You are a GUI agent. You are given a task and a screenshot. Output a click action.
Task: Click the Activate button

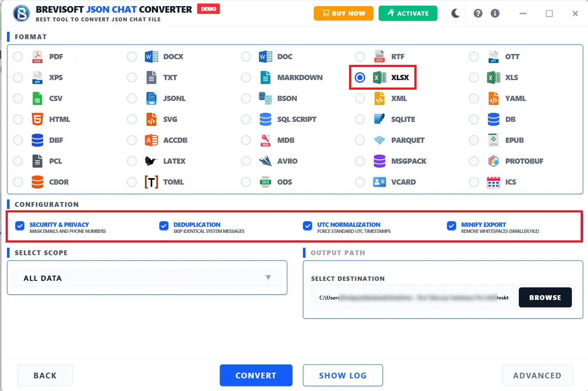point(408,13)
